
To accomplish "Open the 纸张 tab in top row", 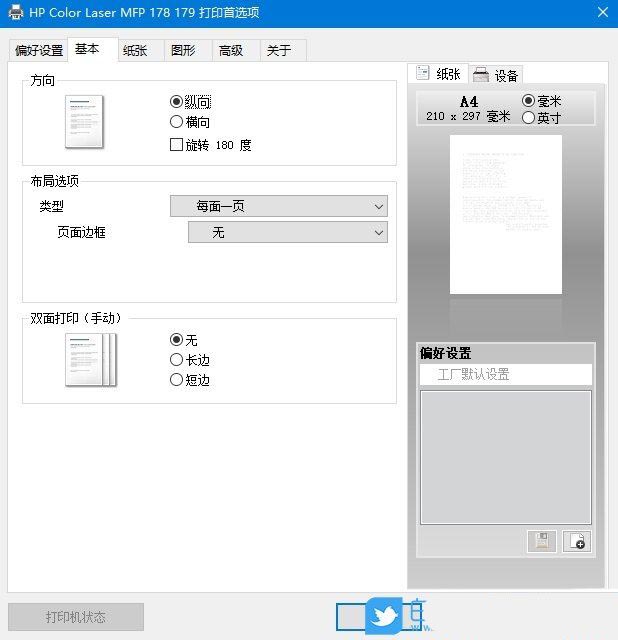I will 141,51.
